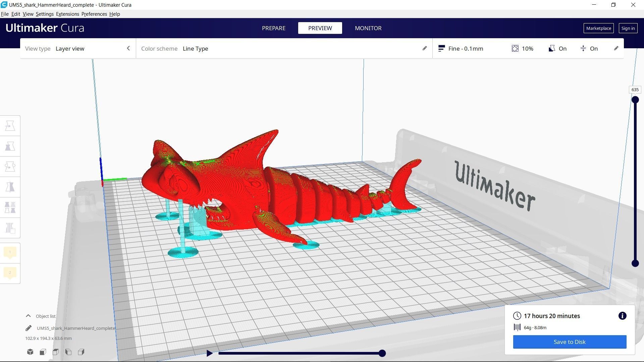Click adhesion On indicator
644x362 pixels.
(x=589, y=49)
